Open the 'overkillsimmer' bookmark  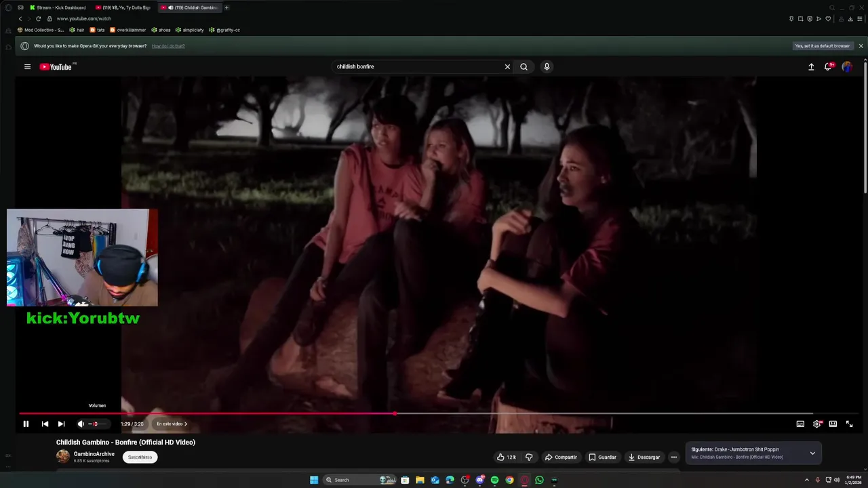click(128, 30)
